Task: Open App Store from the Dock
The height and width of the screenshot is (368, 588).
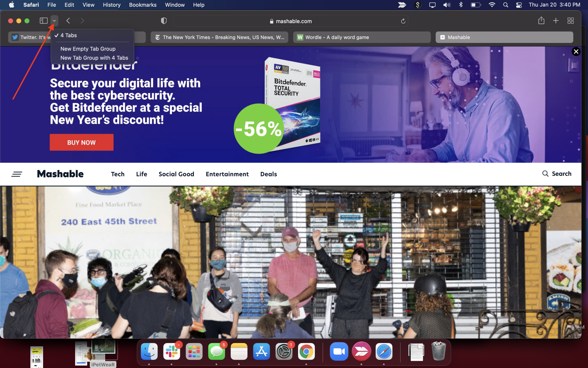Action: [261, 351]
